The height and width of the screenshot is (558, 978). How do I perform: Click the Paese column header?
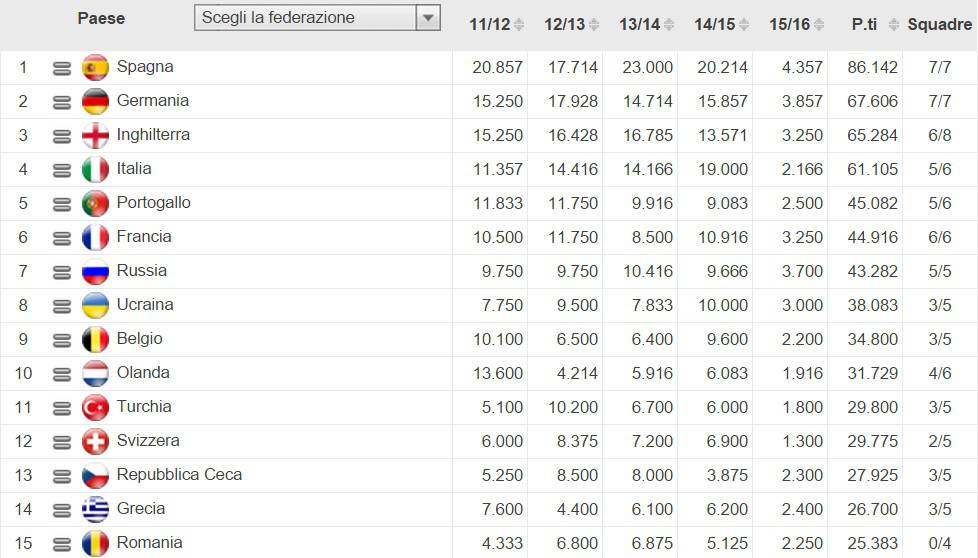pos(101,18)
